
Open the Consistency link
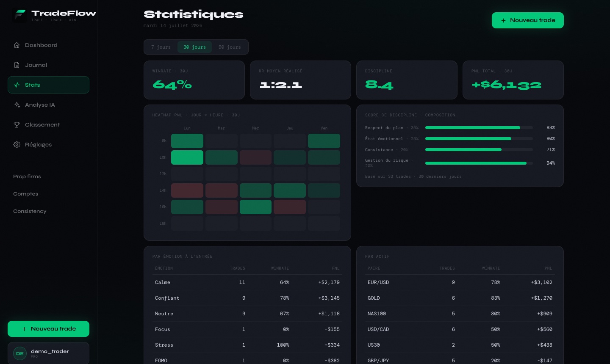tap(30, 211)
